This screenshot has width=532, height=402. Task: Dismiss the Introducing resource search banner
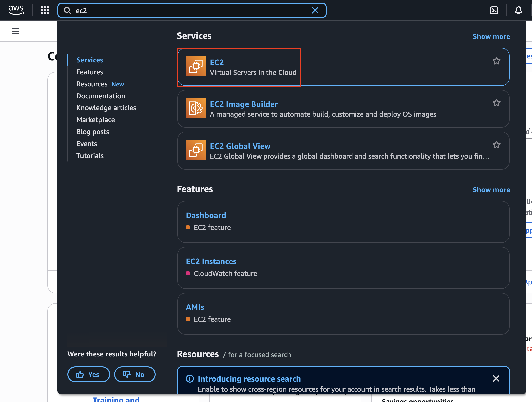tap(496, 379)
